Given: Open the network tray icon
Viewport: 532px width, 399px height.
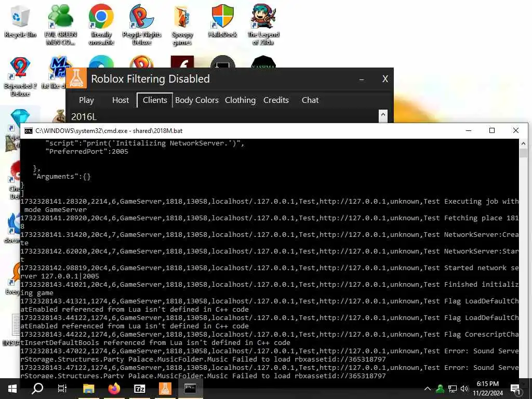Looking at the screenshot, I should click(x=453, y=389).
